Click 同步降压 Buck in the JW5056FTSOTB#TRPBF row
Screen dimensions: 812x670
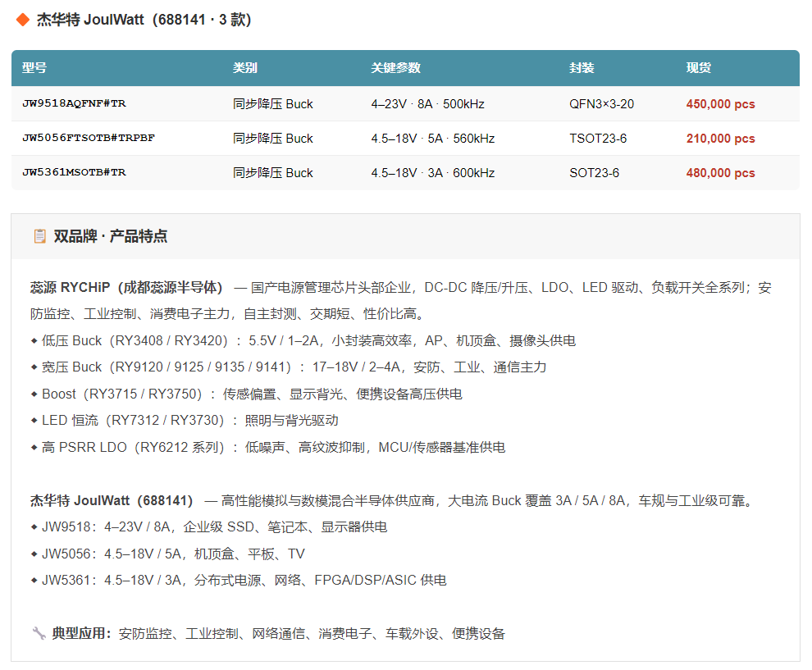273,139
